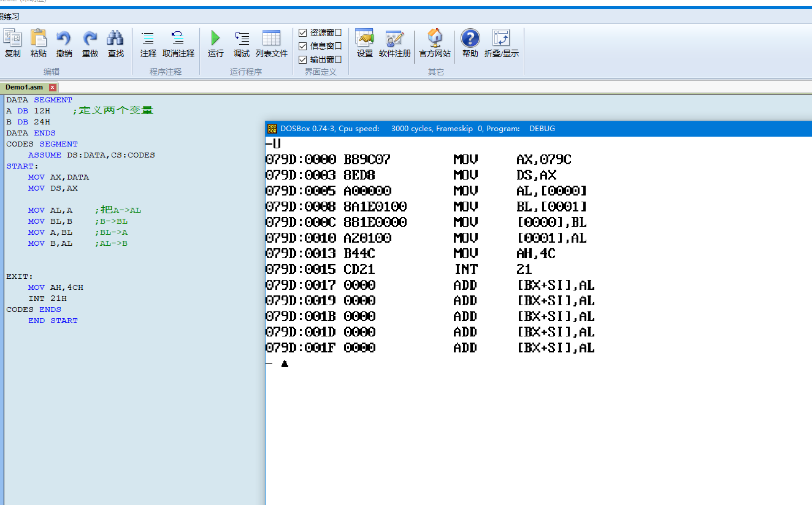Click code line 'MOV B,AL'
Viewport: 812px width, 505px height.
coord(50,243)
